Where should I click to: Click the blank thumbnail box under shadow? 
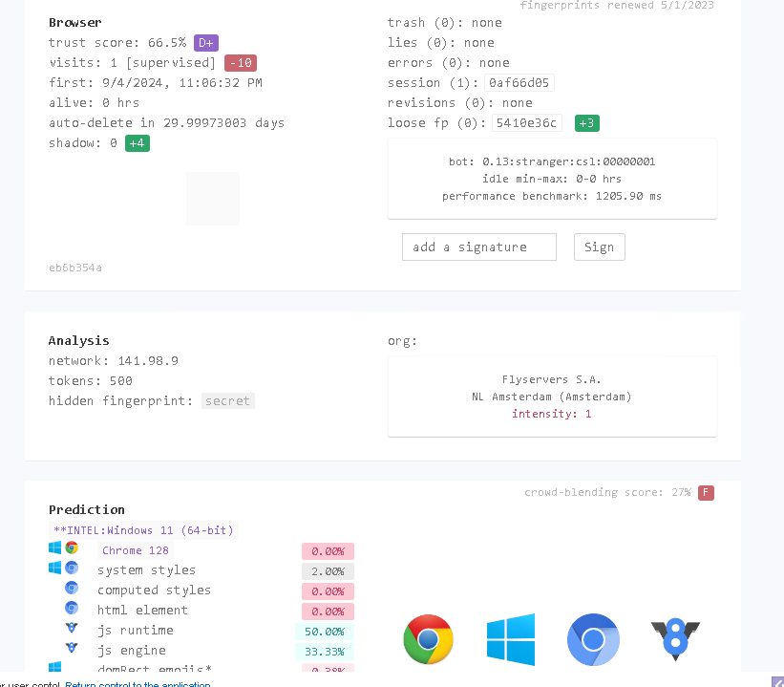click(212, 199)
